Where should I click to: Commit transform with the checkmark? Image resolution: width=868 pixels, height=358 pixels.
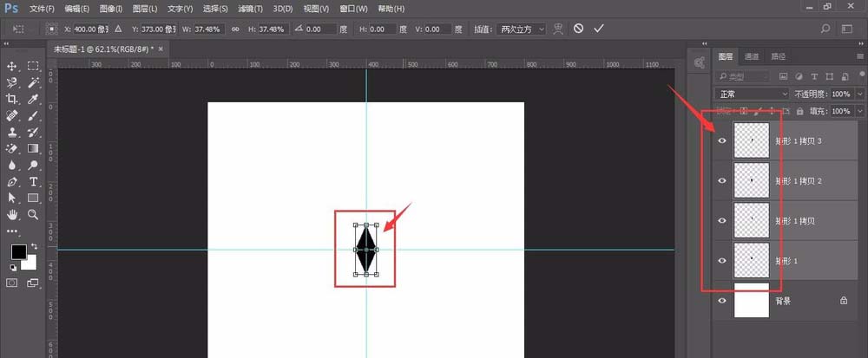599,29
